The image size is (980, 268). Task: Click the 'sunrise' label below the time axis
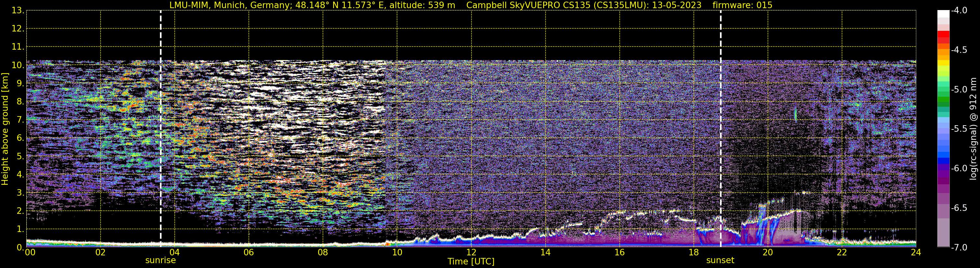[161, 261]
